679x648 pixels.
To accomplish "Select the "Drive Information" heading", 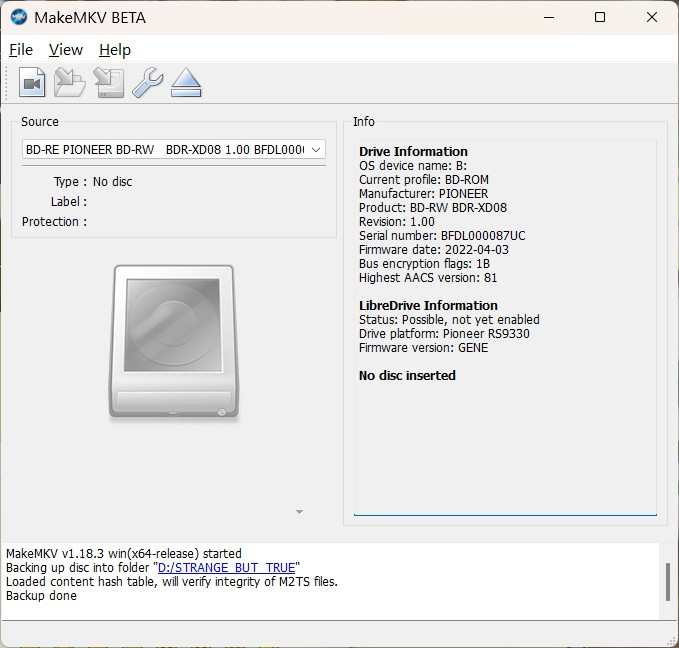I will pyautogui.click(x=413, y=152).
